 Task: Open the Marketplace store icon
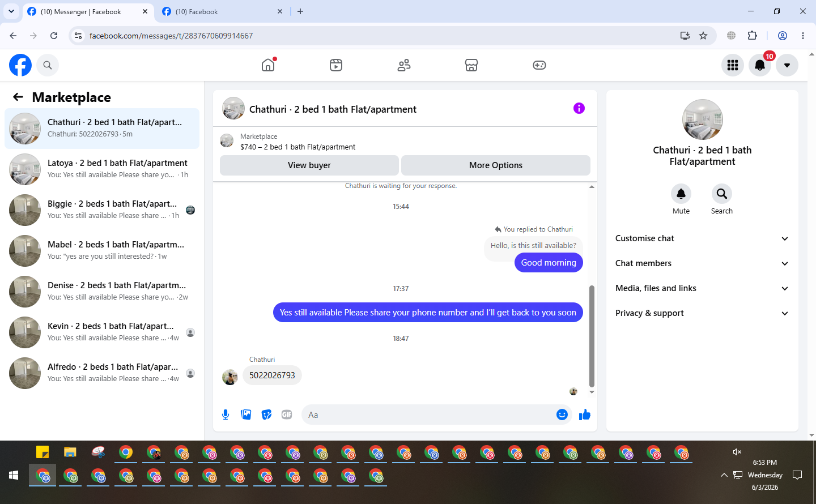pos(471,65)
